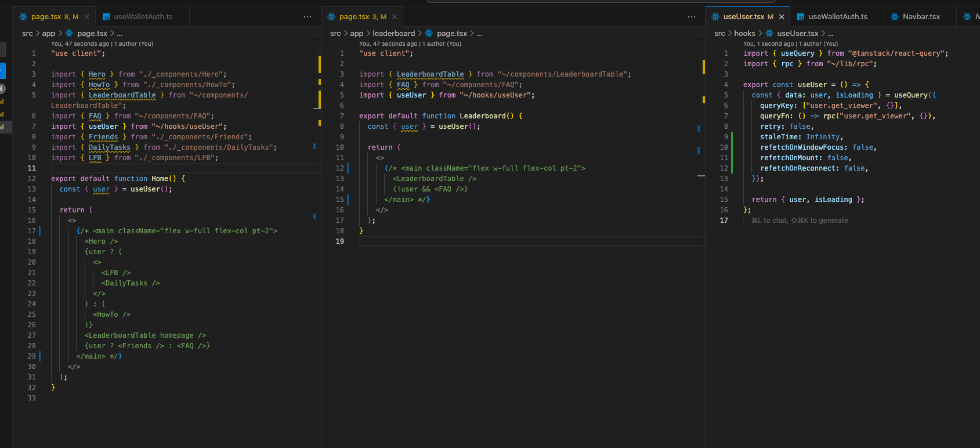Click 'Home()' function name in left editor
This screenshot has height=448, width=980.
coord(164,179)
